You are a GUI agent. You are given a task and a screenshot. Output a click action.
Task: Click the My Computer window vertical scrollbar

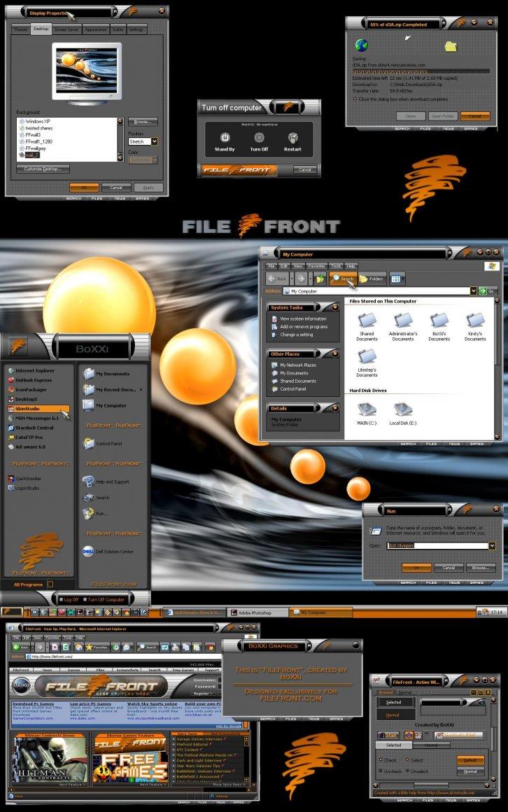click(497, 367)
